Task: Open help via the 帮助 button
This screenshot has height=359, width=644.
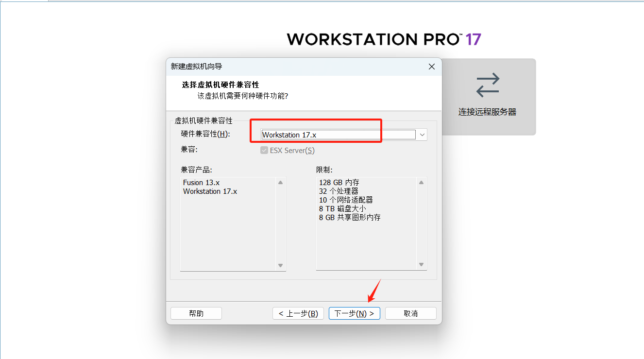Action: tap(196, 313)
